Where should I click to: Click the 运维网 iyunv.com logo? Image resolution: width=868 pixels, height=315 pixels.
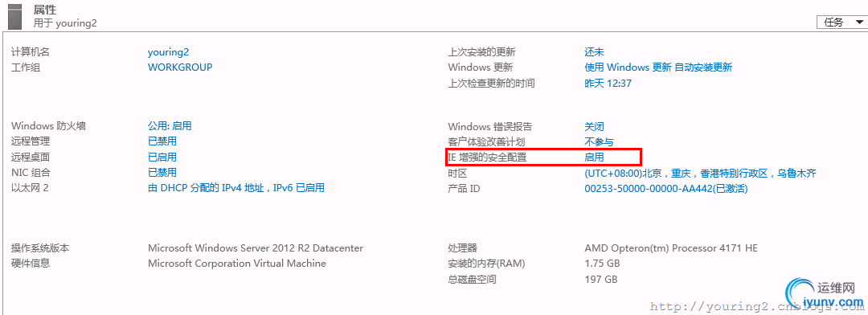(x=825, y=293)
